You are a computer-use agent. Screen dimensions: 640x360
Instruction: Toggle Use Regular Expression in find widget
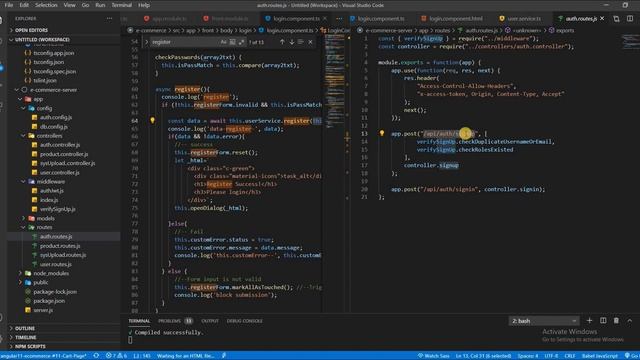click(x=241, y=42)
